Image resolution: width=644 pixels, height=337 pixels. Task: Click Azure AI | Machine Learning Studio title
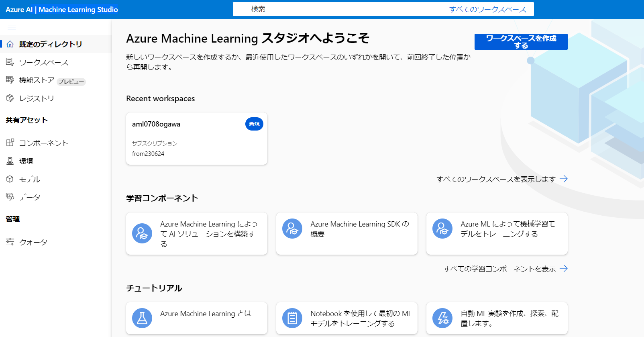tap(62, 9)
